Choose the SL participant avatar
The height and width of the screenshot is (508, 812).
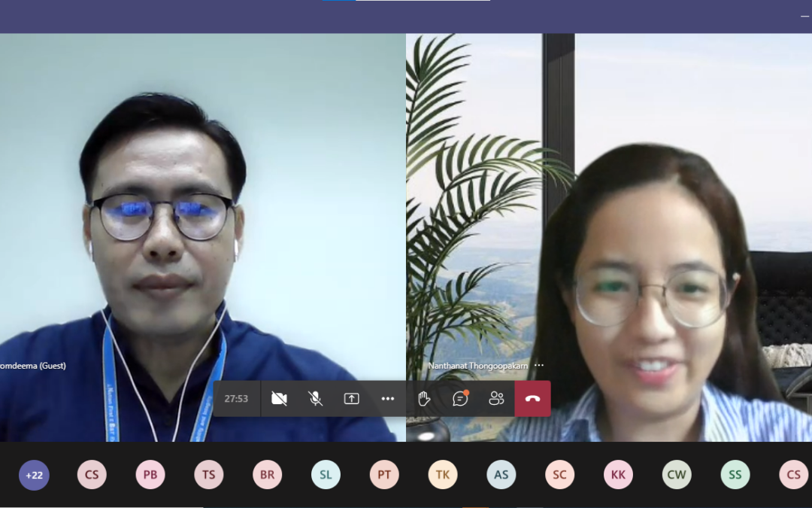pyautogui.click(x=326, y=475)
